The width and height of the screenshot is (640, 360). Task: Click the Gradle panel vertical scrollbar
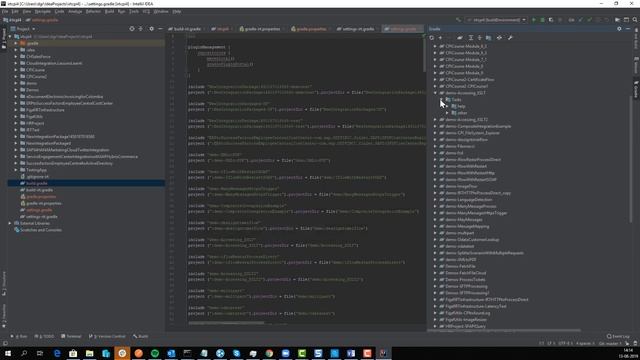coord(630,159)
